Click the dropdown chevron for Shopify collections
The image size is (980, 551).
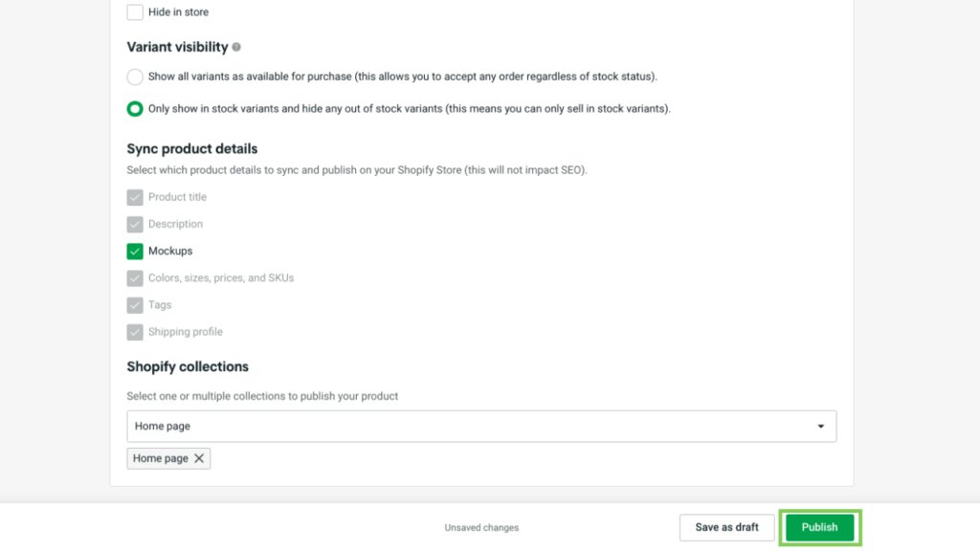coord(821,426)
